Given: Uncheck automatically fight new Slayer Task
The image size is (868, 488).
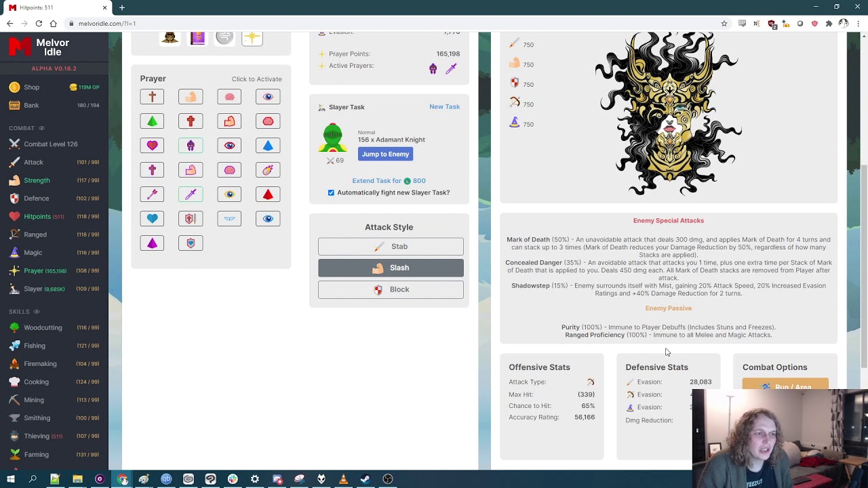Looking at the screenshot, I should (x=331, y=193).
